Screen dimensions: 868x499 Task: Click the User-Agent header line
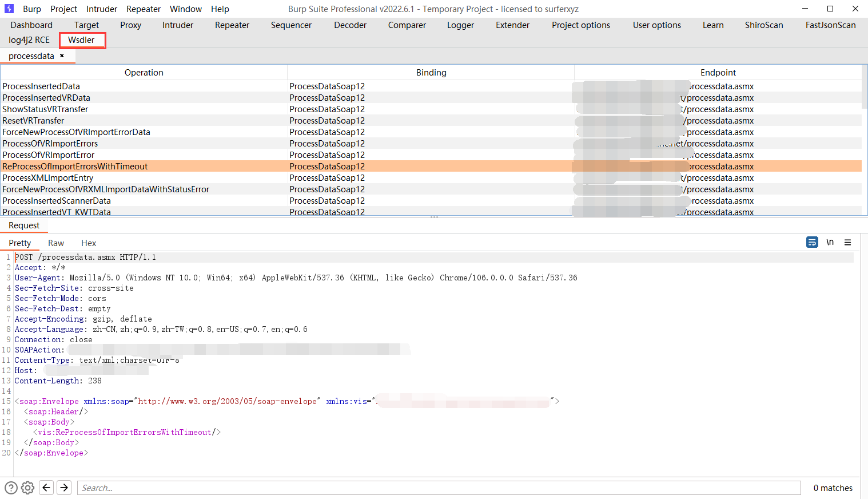(x=296, y=278)
